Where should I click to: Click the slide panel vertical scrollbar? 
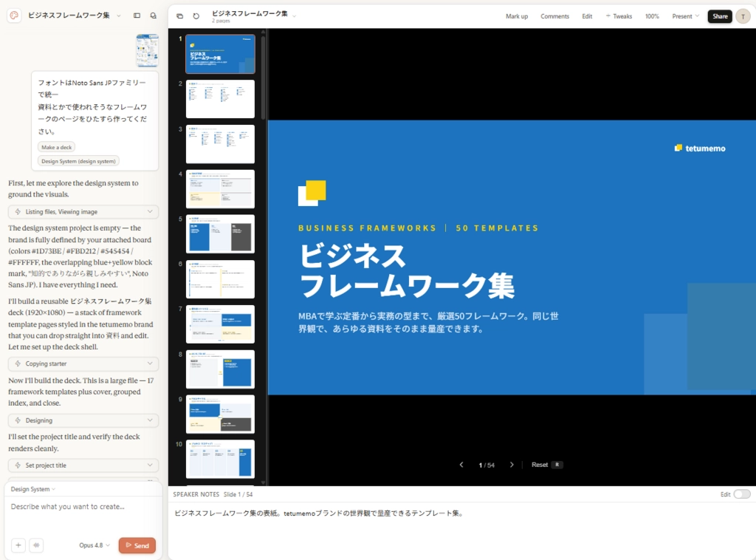264,77
